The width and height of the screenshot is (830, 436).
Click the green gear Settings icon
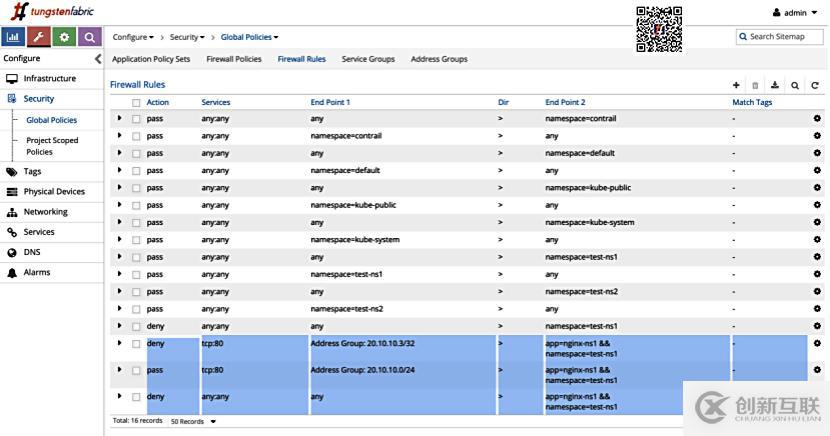click(x=65, y=37)
